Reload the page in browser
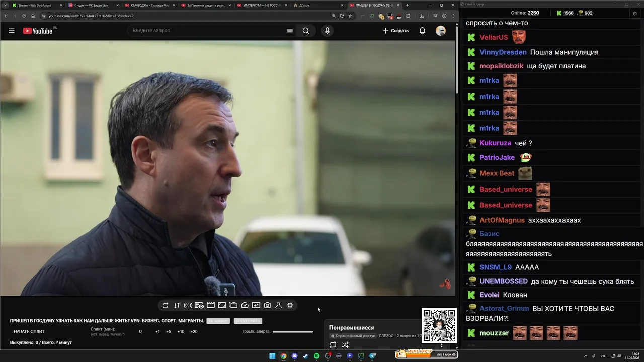The width and height of the screenshot is (644, 362). tap(23, 16)
